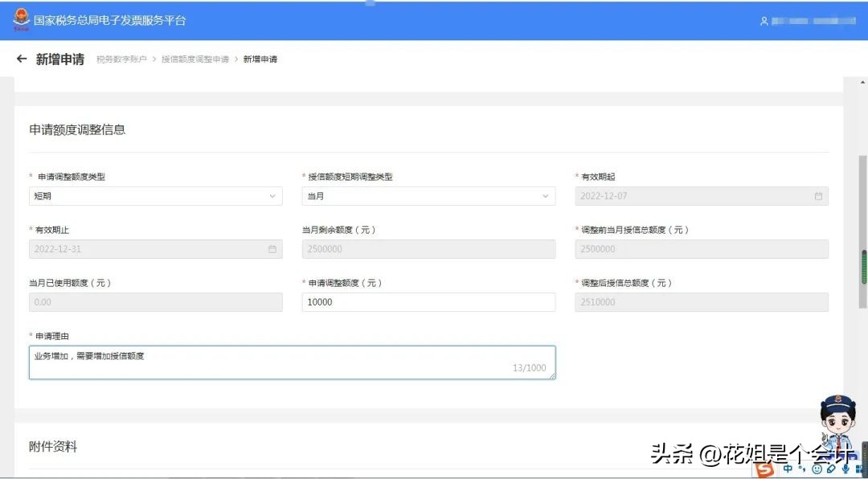Select the Sogou handwriting pen icon
Image resolution: width=868 pixels, height=479 pixels.
click(x=830, y=469)
